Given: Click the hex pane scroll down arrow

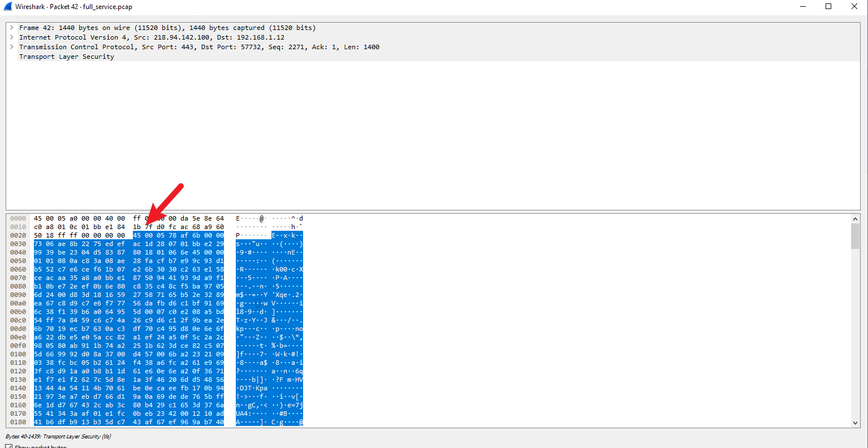Looking at the screenshot, I should click(855, 423).
